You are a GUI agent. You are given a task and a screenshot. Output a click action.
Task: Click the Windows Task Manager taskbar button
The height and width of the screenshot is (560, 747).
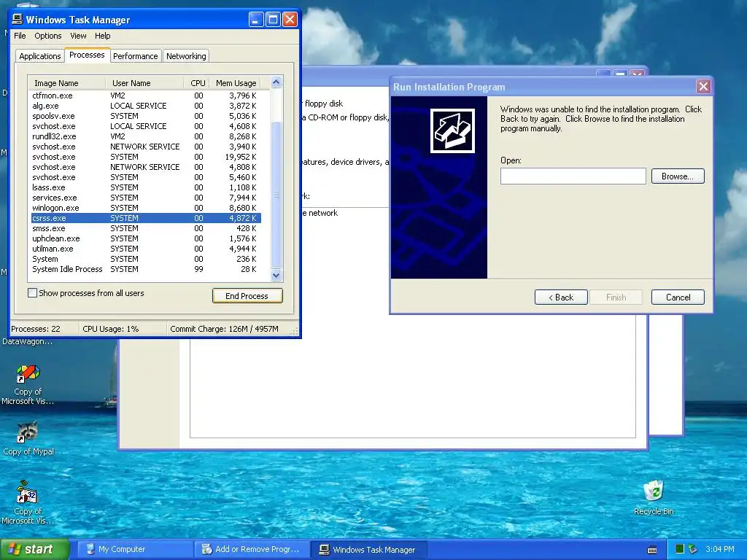[369, 550]
